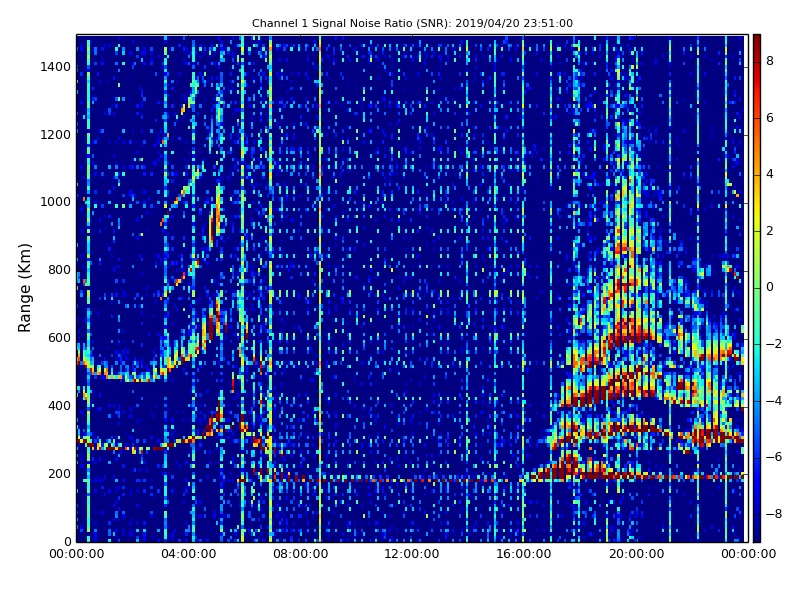Click the 200 range tick label

(59, 474)
